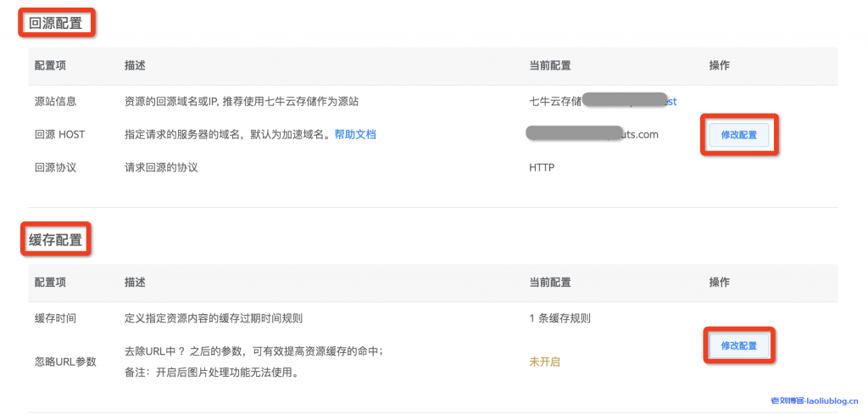Image resolution: width=868 pixels, height=415 pixels.
Task: Open the 帮助文档 help link
Action: click(354, 134)
